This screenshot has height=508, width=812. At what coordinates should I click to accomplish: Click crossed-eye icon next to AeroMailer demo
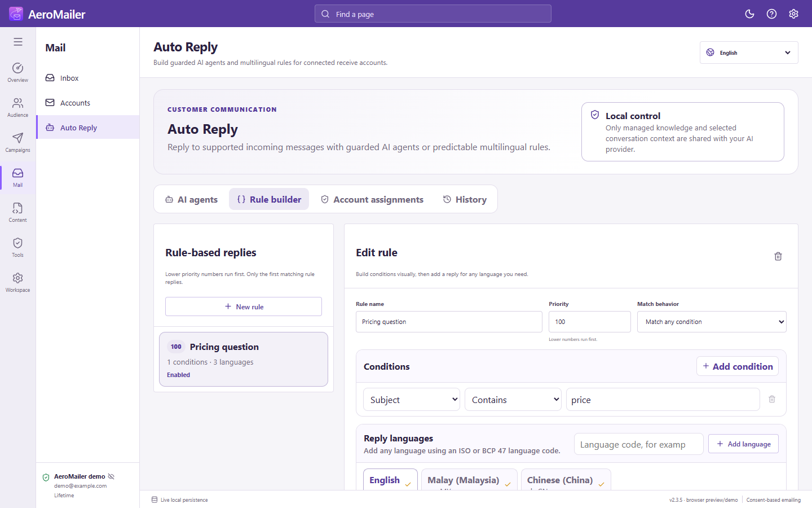click(111, 476)
